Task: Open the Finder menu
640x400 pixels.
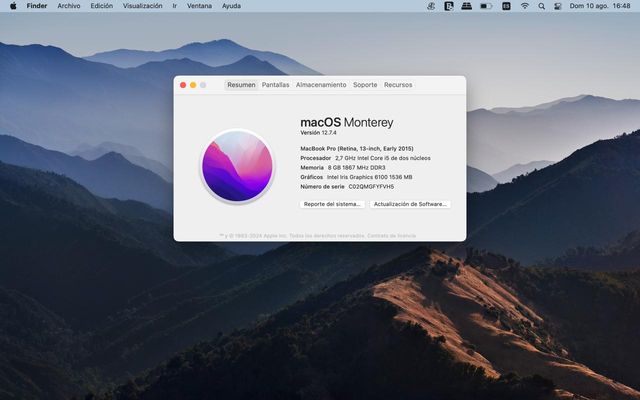Action: (x=37, y=6)
